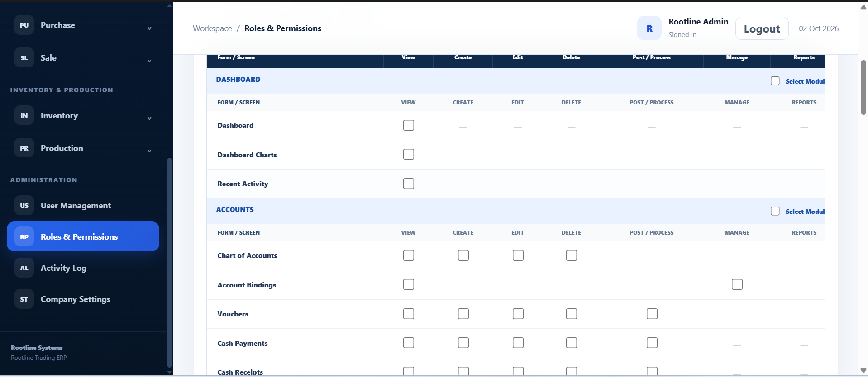Click the R user avatar icon
The width and height of the screenshot is (868, 377).
(x=649, y=28)
